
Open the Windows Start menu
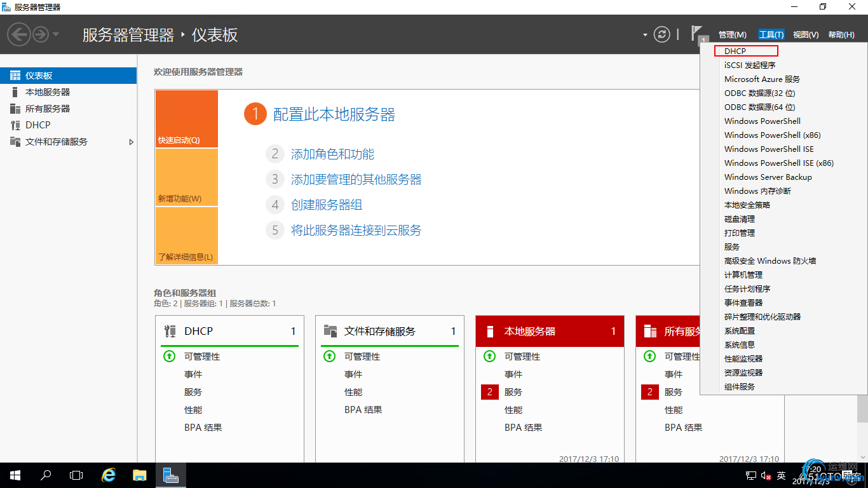pyautogui.click(x=15, y=475)
